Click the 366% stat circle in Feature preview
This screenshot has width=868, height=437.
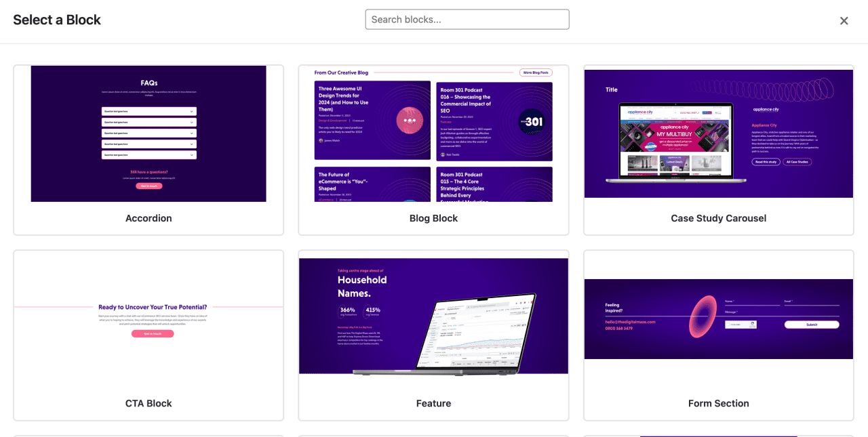[347, 312]
